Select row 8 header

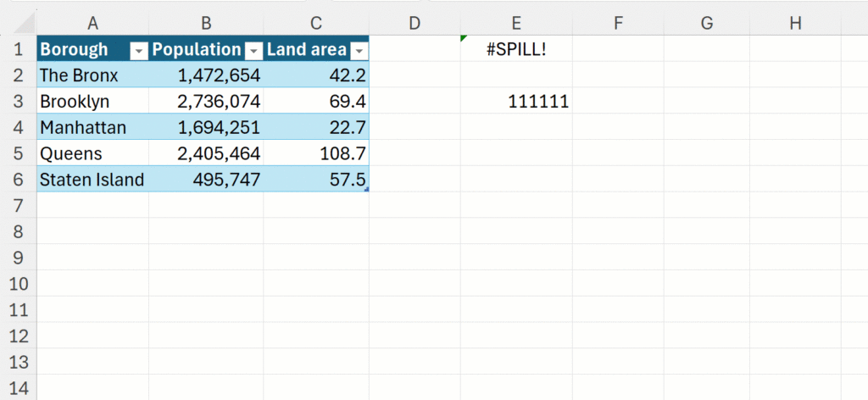pos(19,231)
